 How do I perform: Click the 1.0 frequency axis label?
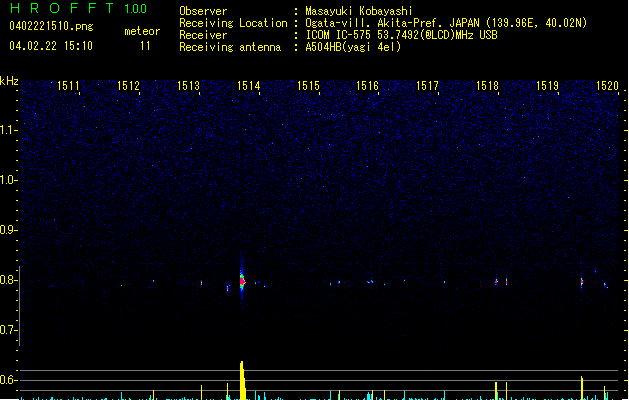[8, 180]
